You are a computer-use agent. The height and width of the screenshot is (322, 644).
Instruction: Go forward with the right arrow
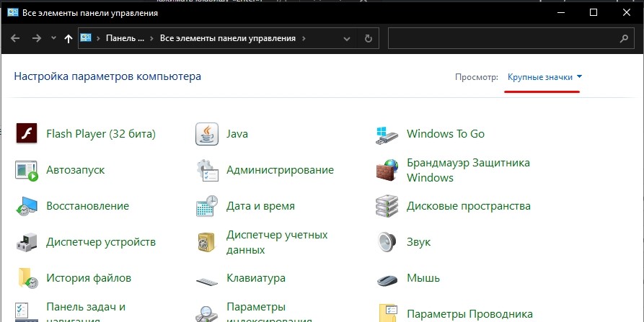(x=37, y=39)
